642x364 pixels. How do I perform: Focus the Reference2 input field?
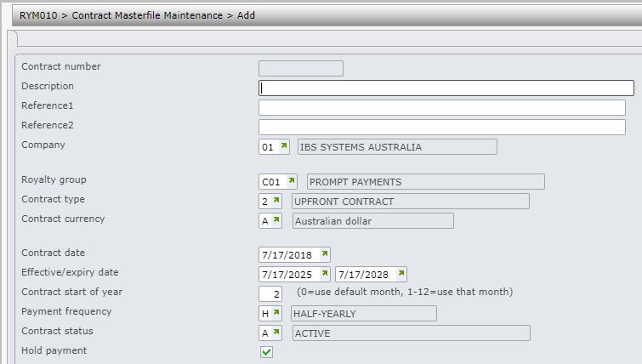coord(442,127)
